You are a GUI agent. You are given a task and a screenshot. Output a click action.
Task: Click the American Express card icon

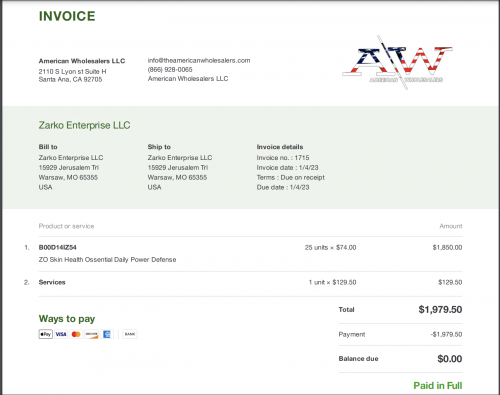point(107,334)
